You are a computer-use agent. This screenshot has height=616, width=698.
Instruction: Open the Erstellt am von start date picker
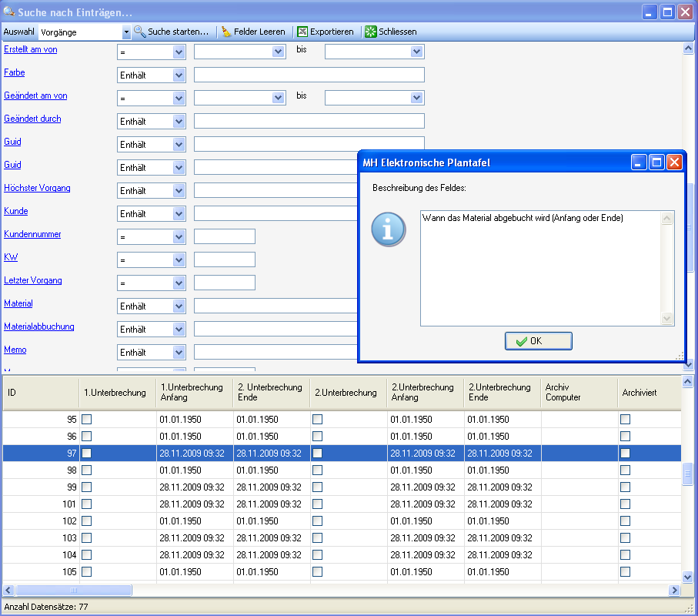coord(279,52)
